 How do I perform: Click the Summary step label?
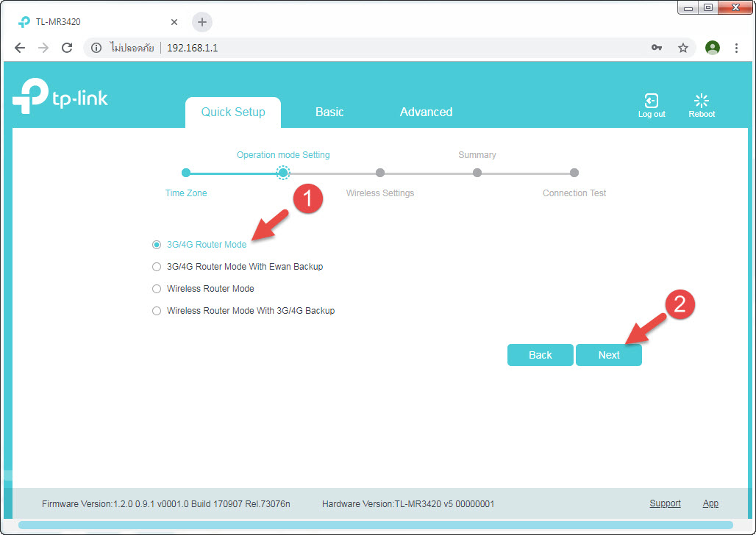(477, 155)
